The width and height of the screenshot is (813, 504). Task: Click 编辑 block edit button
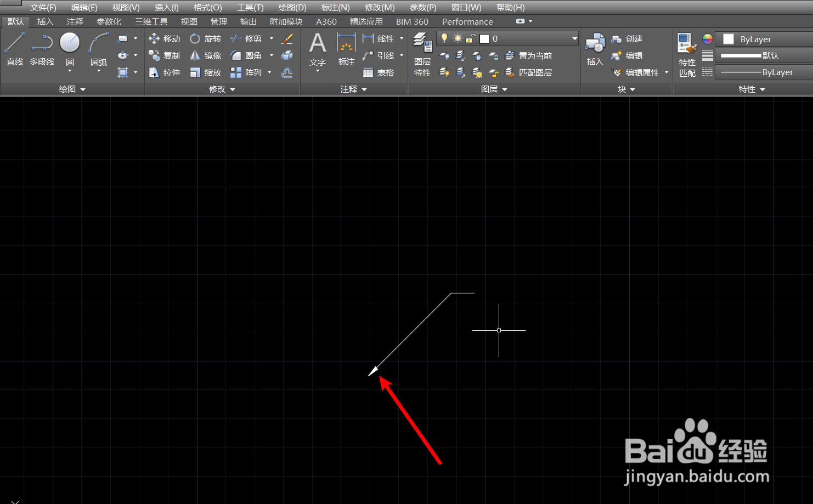pyautogui.click(x=627, y=55)
